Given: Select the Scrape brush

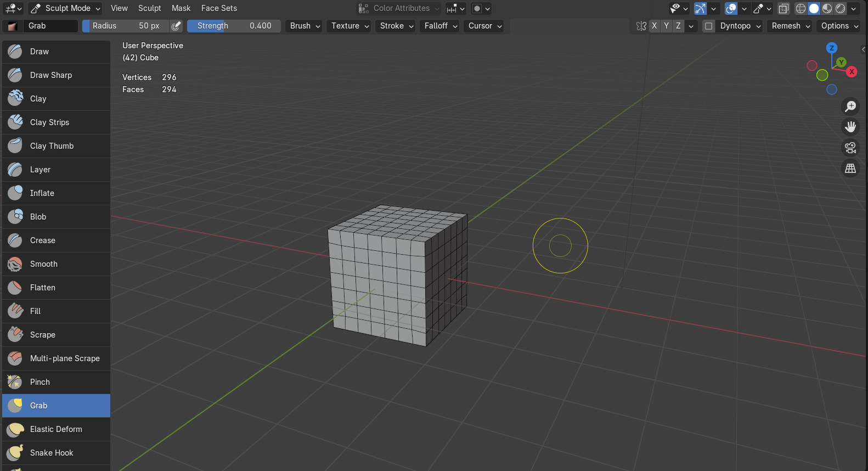Looking at the screenshot, I should pyautogui.click(x=56, y=335).
